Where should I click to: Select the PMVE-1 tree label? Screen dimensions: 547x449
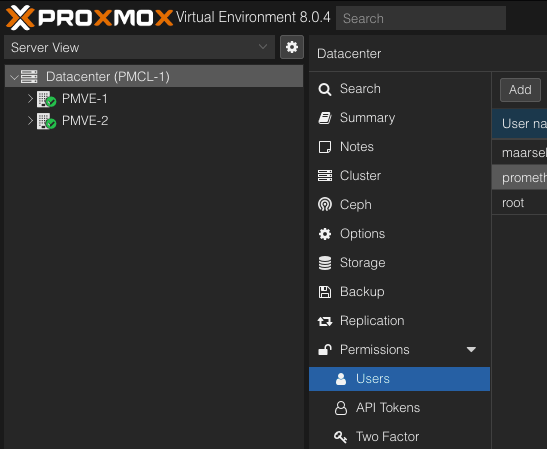[85, 99]
